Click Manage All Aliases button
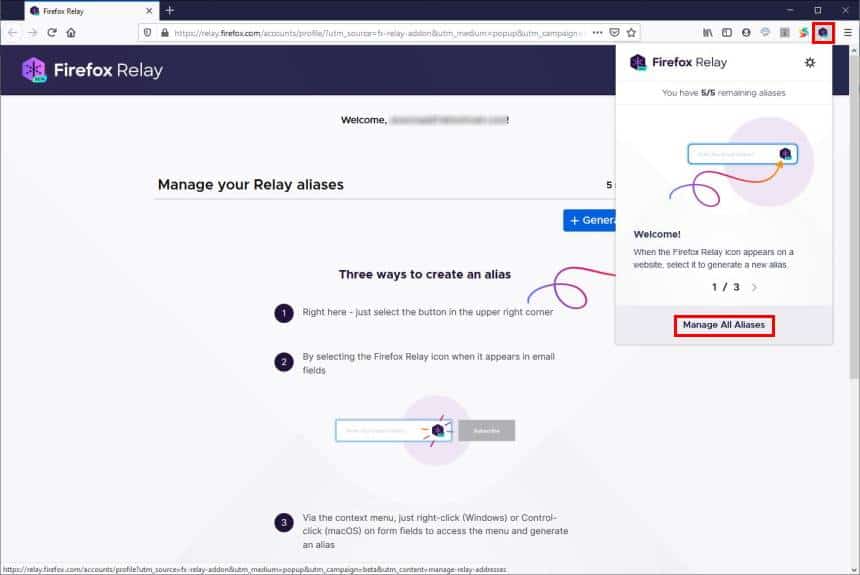The image size is (860, 575). pyautogui.click(x=724, y=325)
